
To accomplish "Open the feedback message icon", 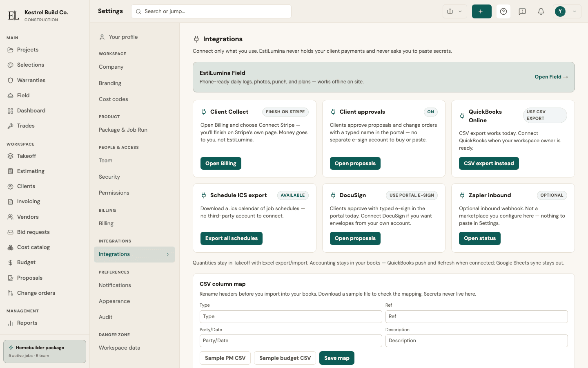I will point(522,11).
